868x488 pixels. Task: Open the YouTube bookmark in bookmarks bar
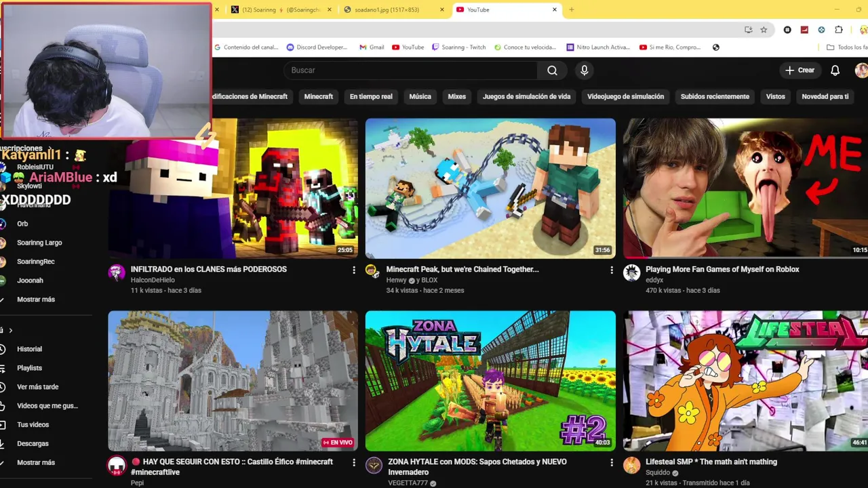[x=408, y=47]
